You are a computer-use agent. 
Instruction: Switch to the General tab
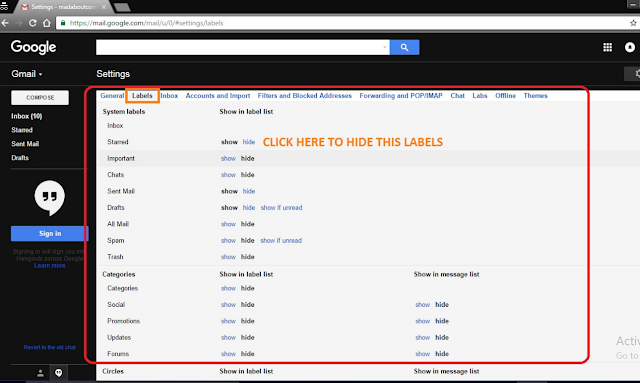pyautogui.click(x=112, y=96)
